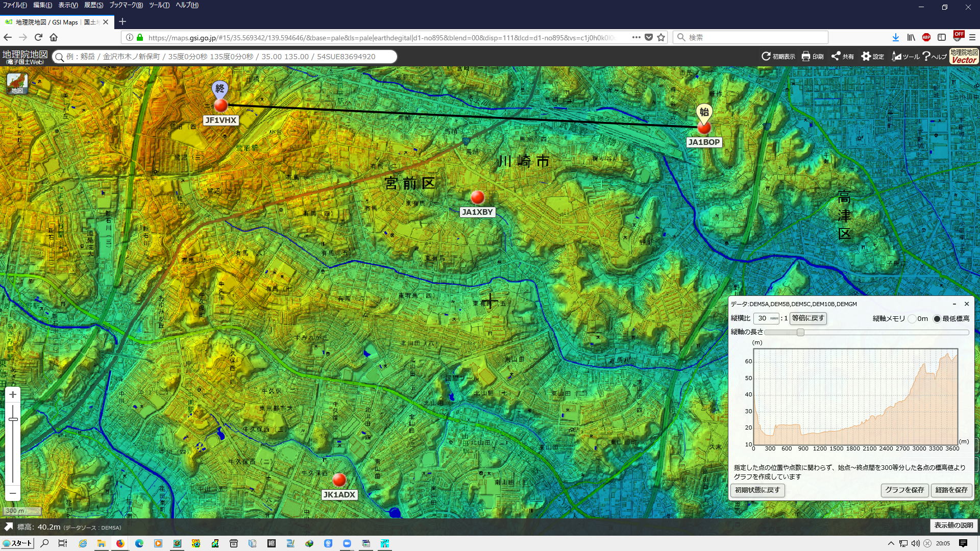Open the ファイル menu
The height and width of the screenshot is (551, 980).
15,5
